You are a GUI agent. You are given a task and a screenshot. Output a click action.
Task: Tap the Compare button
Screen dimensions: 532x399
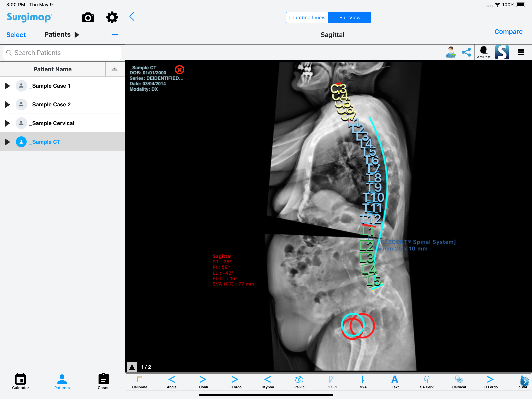click(508, 32)
